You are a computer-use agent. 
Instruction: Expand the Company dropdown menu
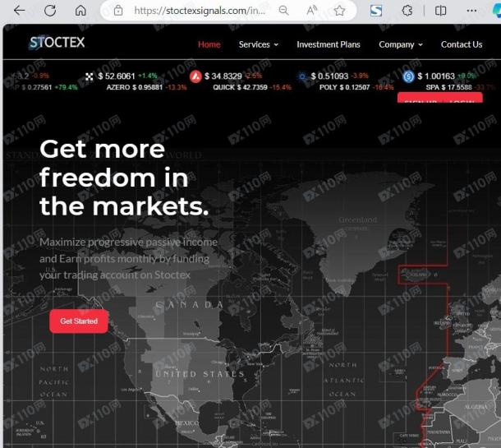[x=401, y=44]
